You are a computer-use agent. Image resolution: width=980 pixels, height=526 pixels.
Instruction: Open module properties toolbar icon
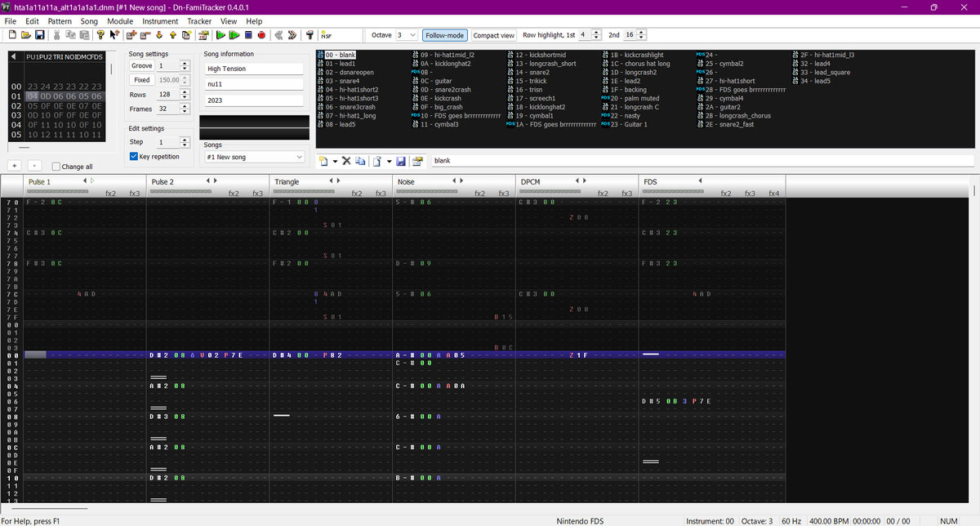(x=202, y=35)
